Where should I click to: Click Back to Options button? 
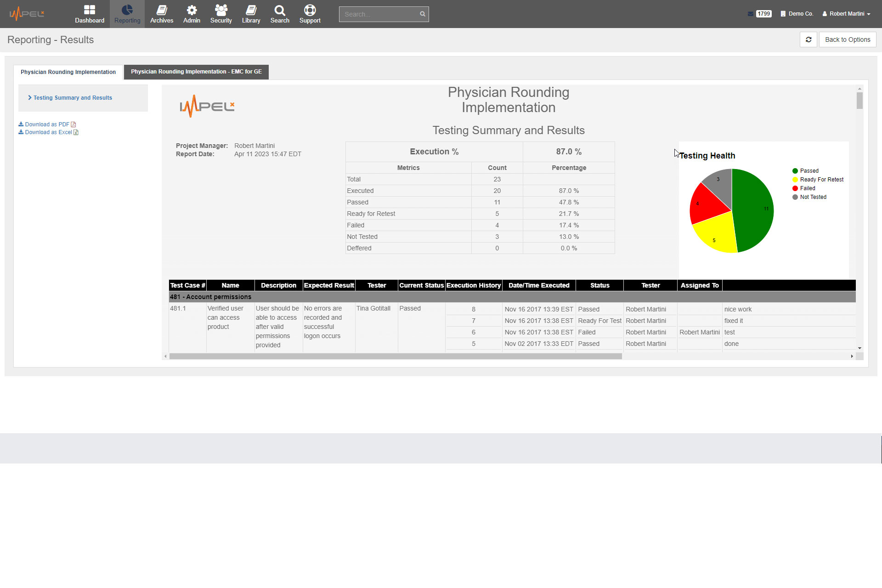tap(848, 40)
